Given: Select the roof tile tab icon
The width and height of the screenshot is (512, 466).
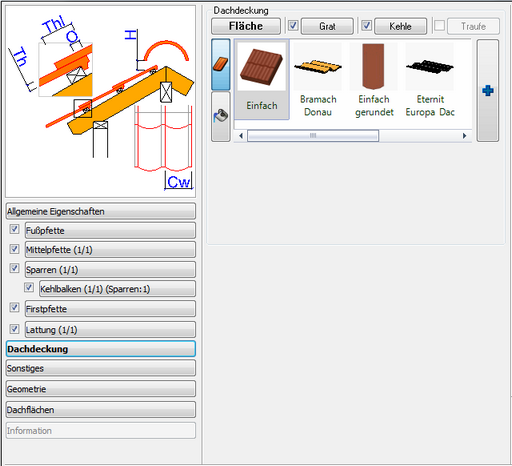Looking at the screenshot, I should (x=220, y=64).
